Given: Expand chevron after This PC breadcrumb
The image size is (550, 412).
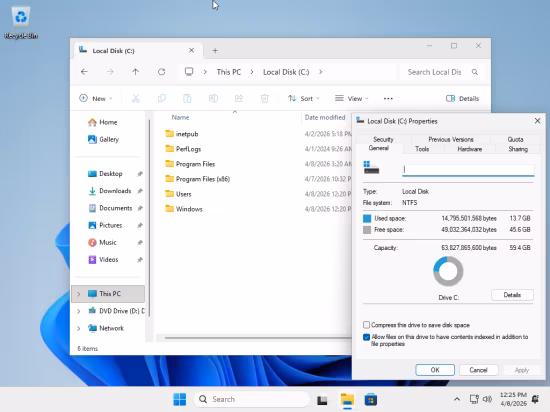Looking at the screenshot, I should click(252, 72).
